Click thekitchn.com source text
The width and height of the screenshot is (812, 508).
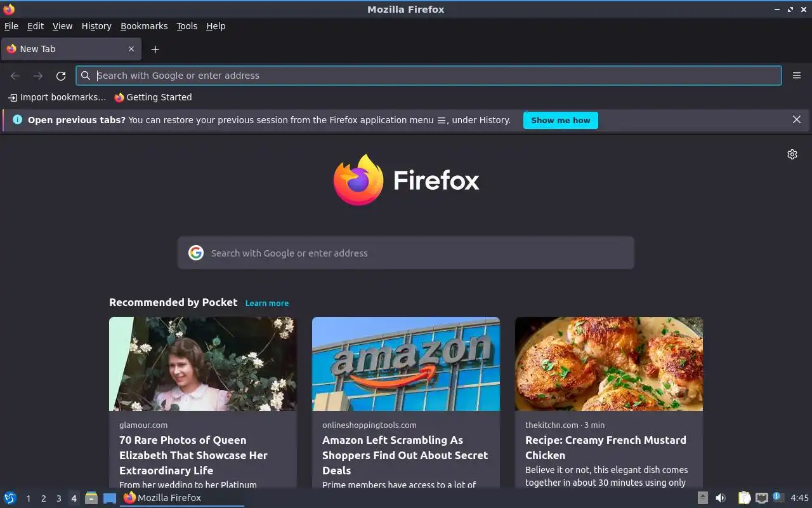(552, 425)
